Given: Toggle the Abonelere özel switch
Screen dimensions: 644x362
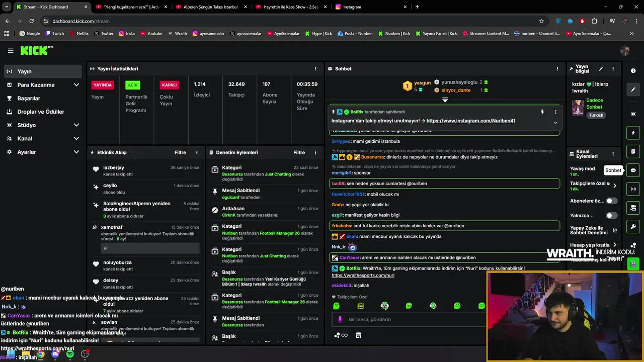Looking at the screenshot, I should (x=611, y=201).
